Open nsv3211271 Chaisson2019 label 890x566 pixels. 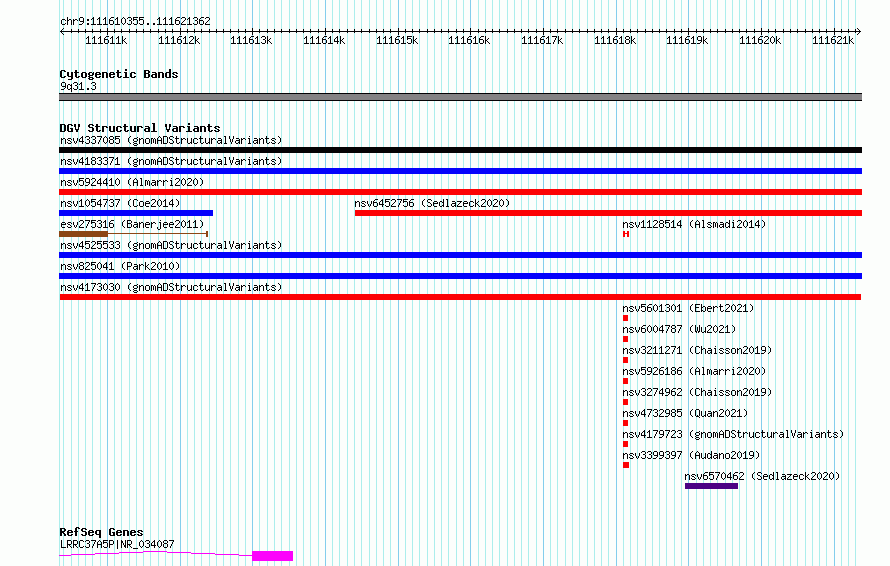(697, 350)
